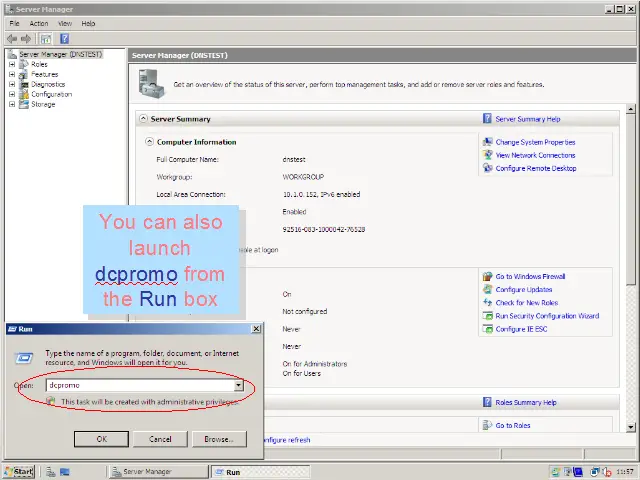
Task: Click the scrollbar down arrow in details pane
Action: pyautogui.click(x=631, y=427)
